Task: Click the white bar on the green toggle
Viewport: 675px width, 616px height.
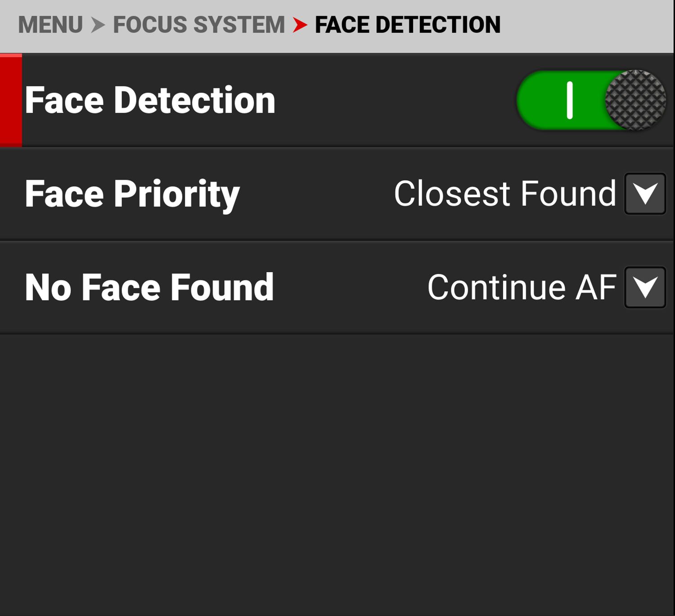Action: tap(570, 100)
